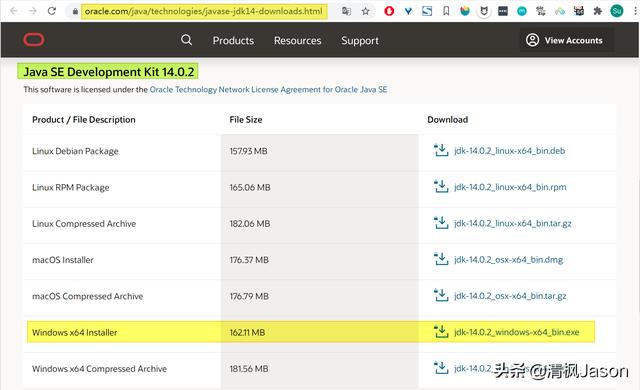Image resolution: width=640 pixels, height=390 pixels.
Task: Open the bookmark ribbon extension icon
Action: point(446,11)
